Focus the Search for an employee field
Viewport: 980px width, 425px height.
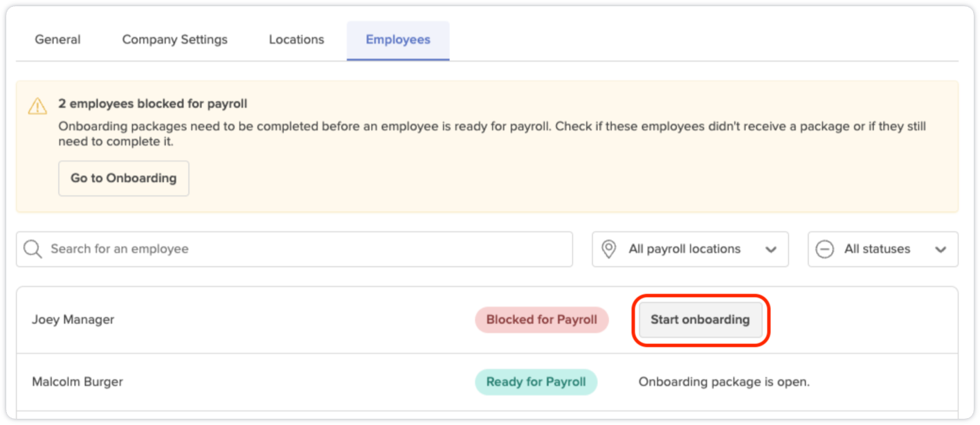[294, 249]
